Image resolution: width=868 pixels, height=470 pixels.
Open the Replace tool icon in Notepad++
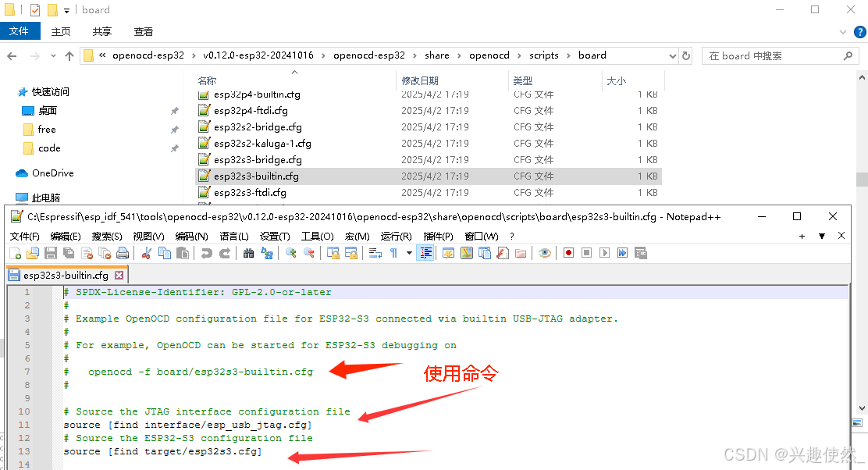point(267,253)
